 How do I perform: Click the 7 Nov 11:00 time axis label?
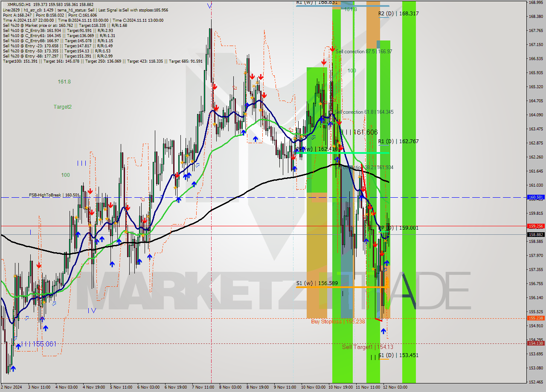[x=203, y=387]
